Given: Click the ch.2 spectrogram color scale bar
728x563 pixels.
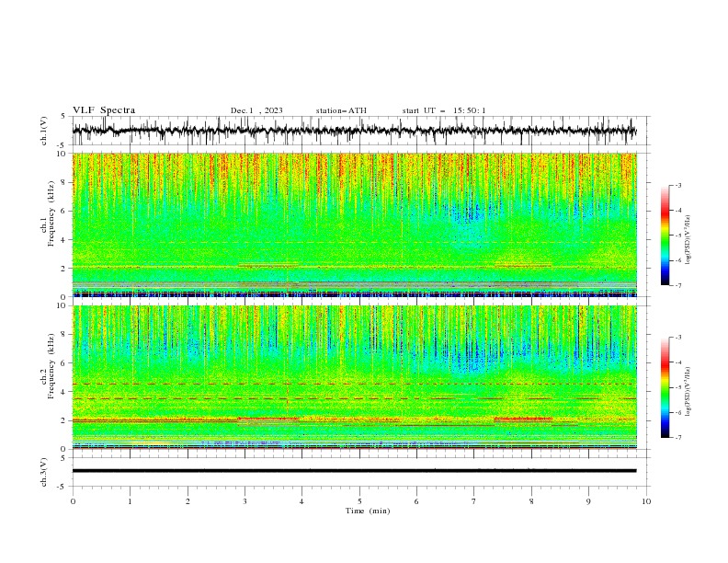Looking at the screenshot, I should tap(665, 387).
